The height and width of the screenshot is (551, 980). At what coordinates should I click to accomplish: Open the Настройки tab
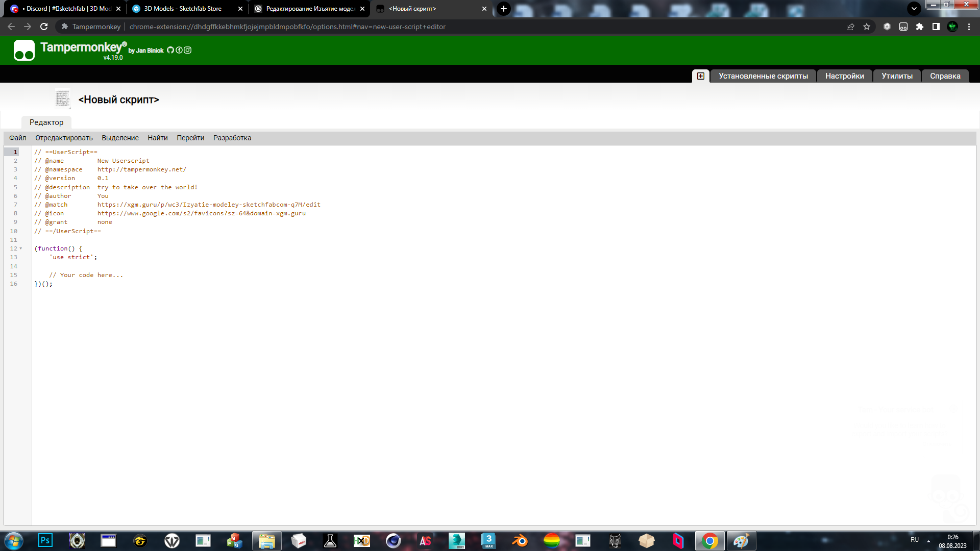(844, 76)
